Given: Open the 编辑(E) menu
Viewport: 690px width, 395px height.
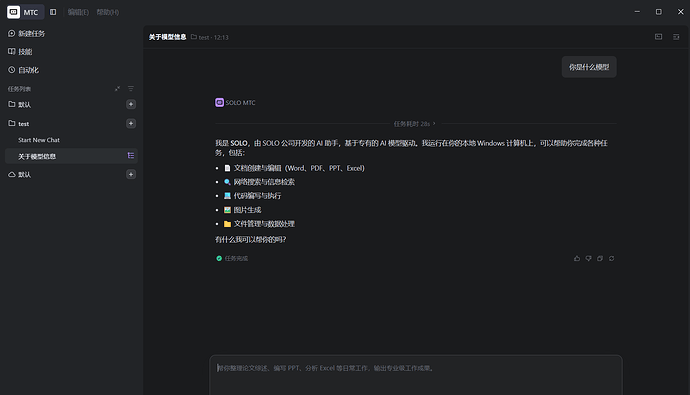Looking at the screenshot, I should click(x=78, y=12).
